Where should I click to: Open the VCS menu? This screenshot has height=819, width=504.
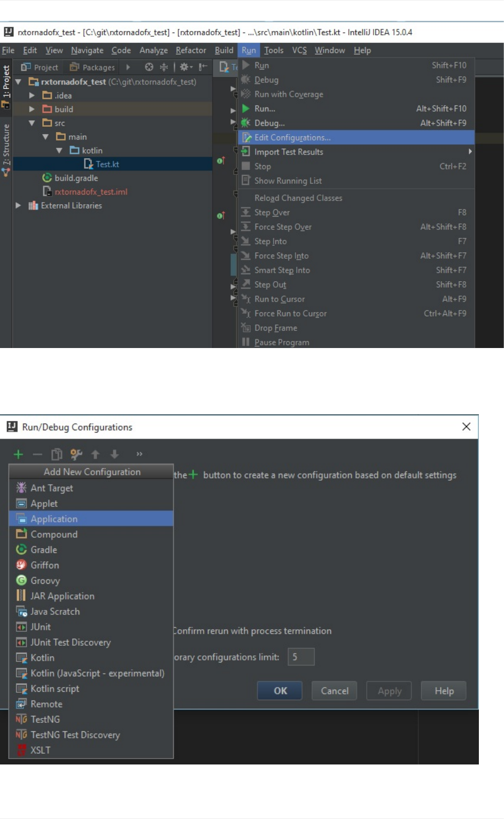tap(299, 50)
